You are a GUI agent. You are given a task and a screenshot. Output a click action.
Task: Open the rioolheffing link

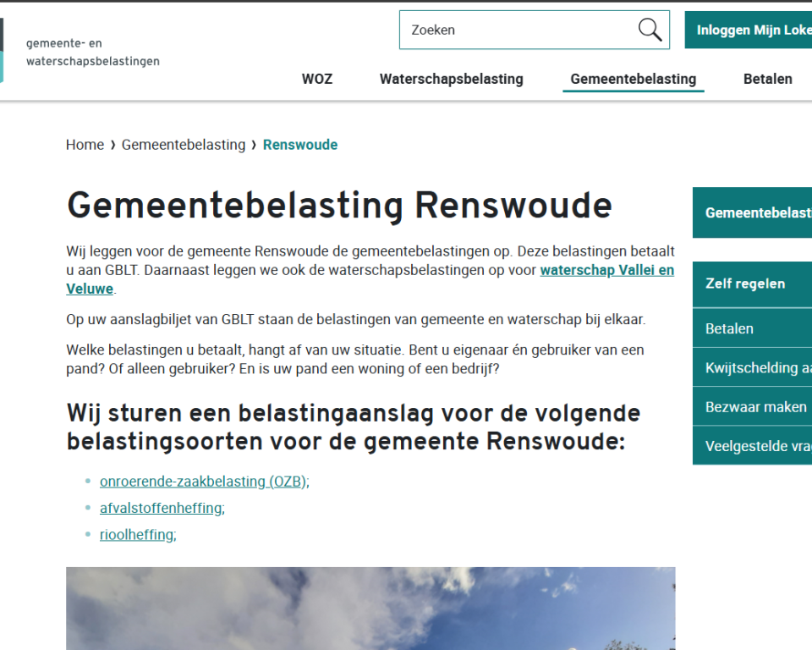tap(137, 534)
